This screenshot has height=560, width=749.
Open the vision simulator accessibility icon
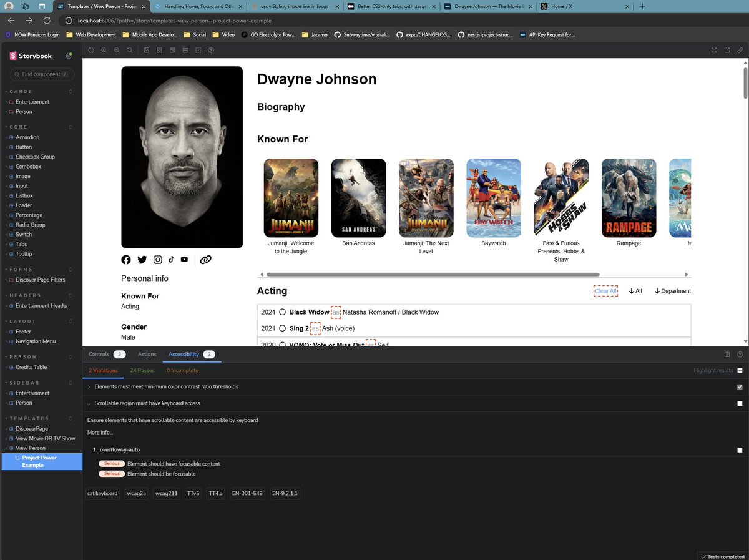click(211, 50)
